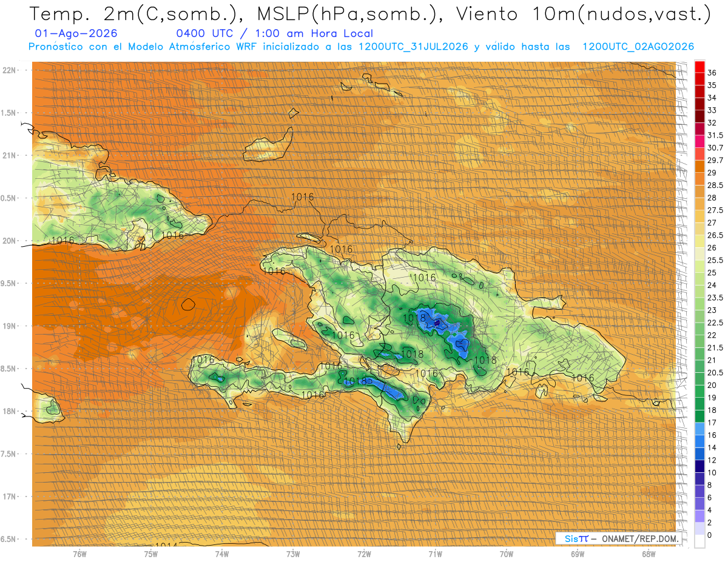Click the '17N' latitude axis label
728x562 pixels.
9,497
